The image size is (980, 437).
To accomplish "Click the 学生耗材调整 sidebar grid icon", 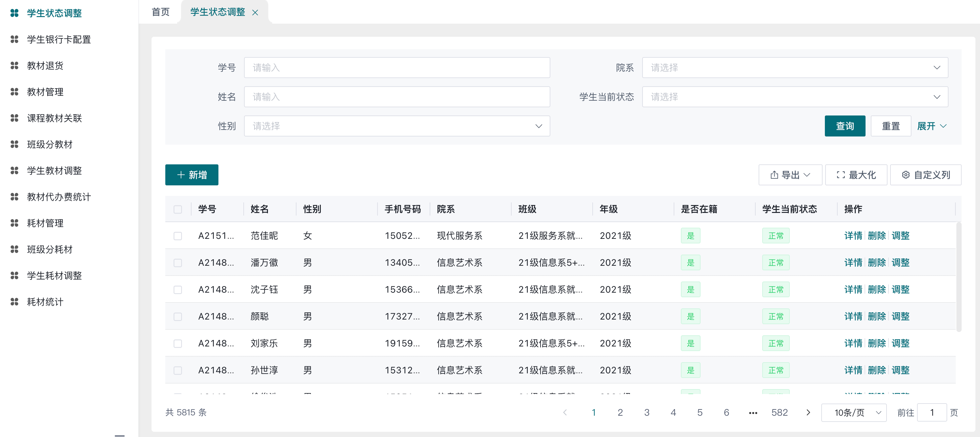I will pos(14,276).
